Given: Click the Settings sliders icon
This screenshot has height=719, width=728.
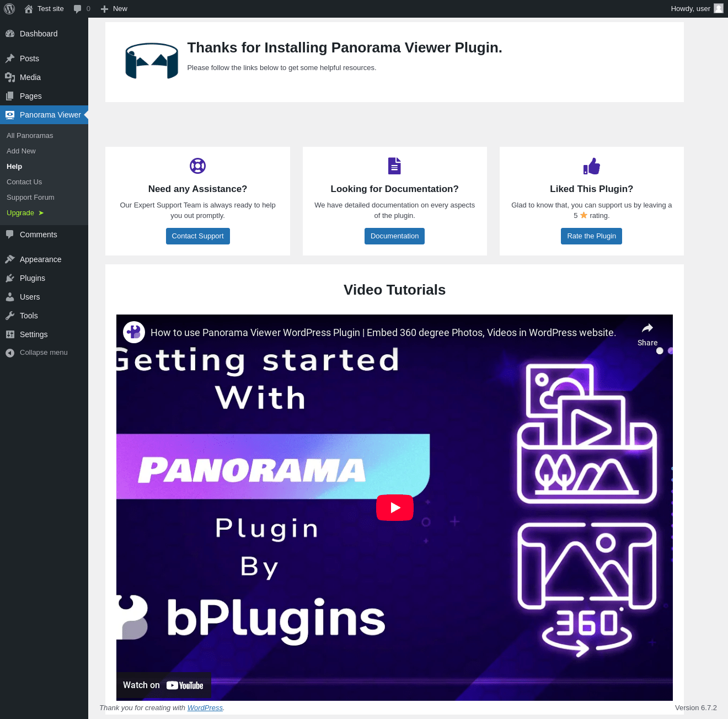Looking at the screenshot, I should tap(10, 334).
